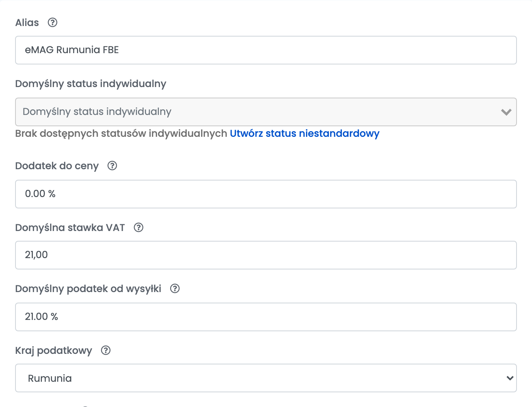Click the Brak dostępnych statusów indywidualnych text
Viewport: 532px width, 407px height.
coord(121,133)
